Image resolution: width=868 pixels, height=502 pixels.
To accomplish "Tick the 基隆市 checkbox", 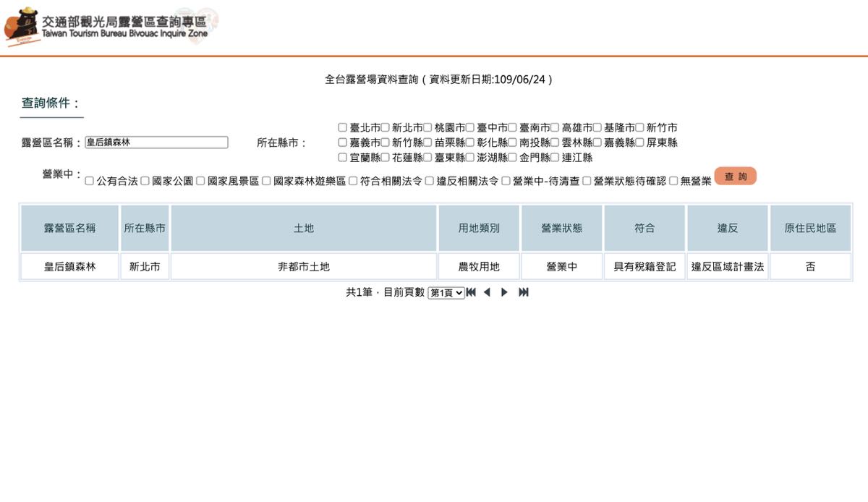I will click(597, 127).
